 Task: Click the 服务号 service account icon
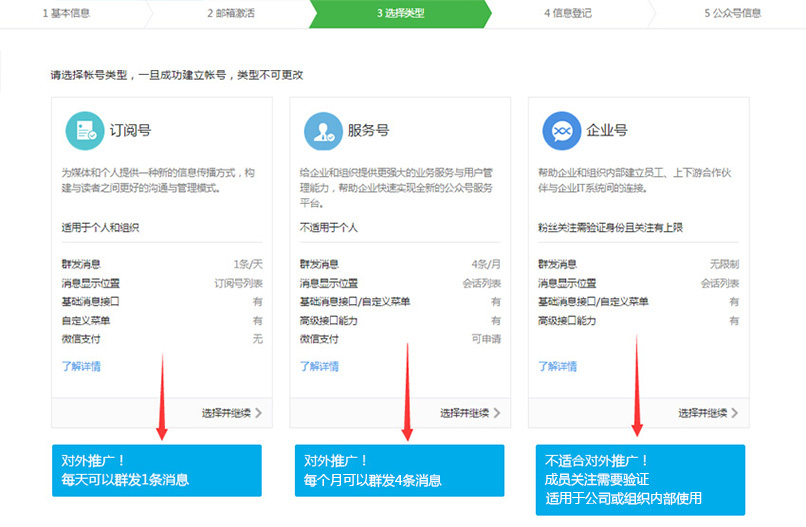click(x=321, y=130)
